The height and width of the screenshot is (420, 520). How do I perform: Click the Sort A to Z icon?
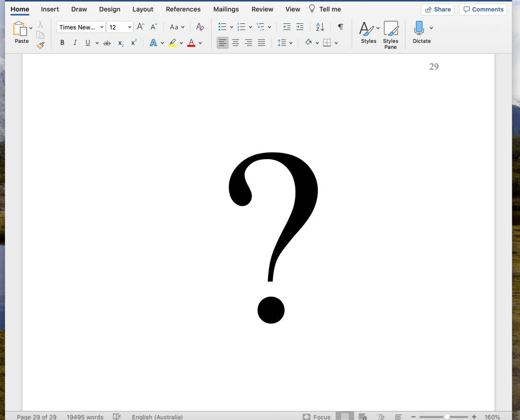click(320, 27)
